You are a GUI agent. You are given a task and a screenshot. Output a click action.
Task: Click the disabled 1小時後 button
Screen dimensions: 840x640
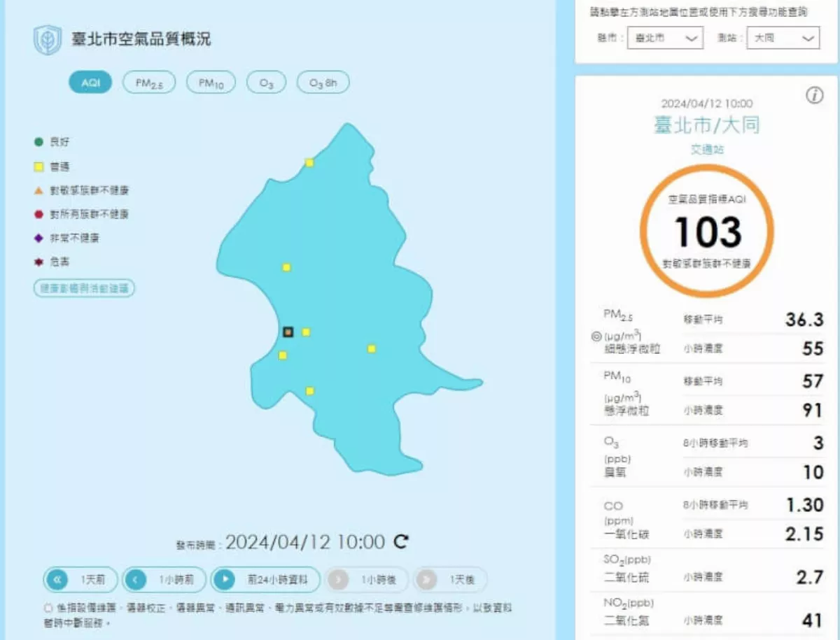[x=365, y=579]
